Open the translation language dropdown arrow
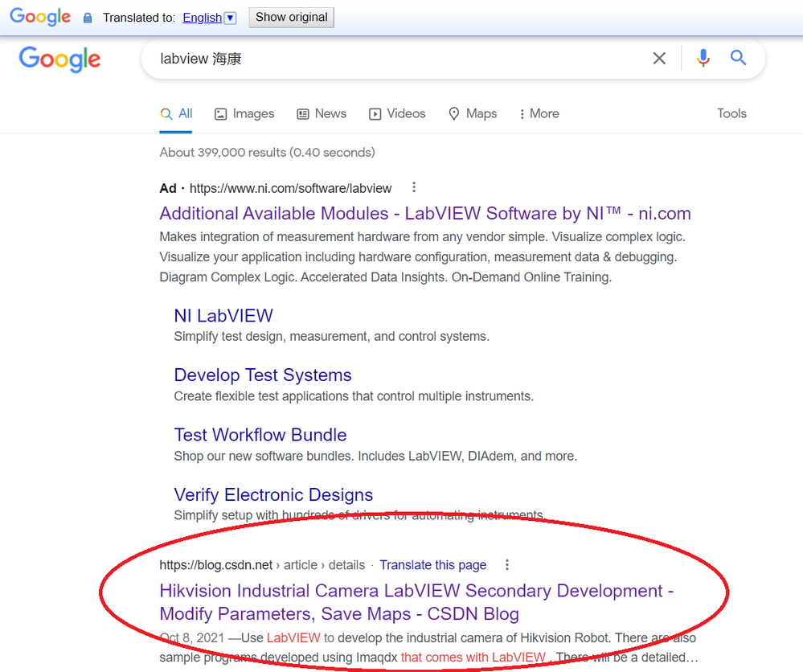This screenshot has height=672, width=803. point(231,18)
